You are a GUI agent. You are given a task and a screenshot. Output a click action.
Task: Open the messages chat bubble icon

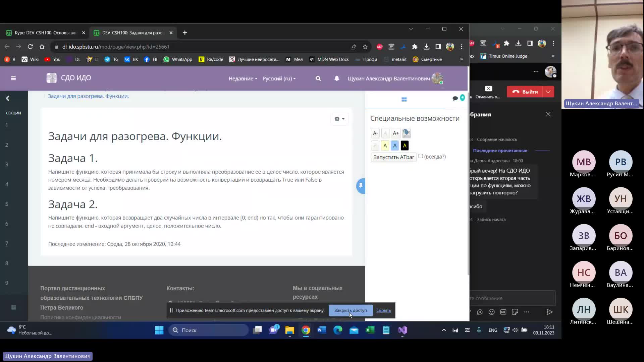(x=455, y=98)
